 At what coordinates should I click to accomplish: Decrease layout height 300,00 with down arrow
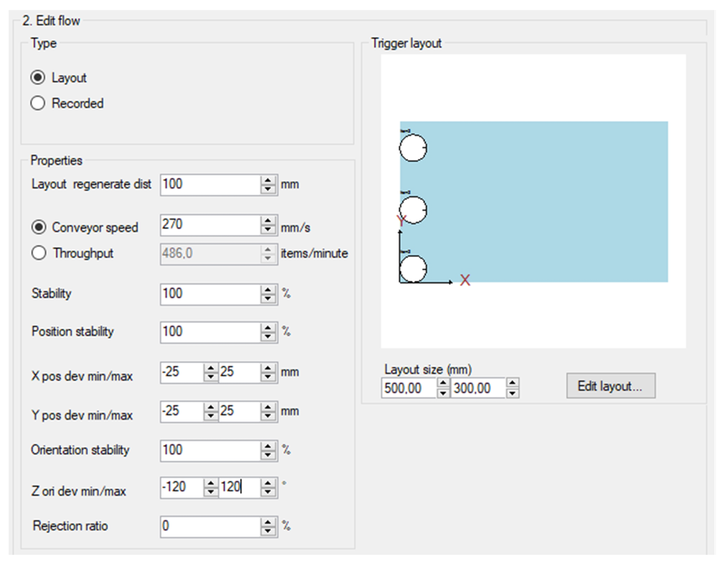point(512,394)
